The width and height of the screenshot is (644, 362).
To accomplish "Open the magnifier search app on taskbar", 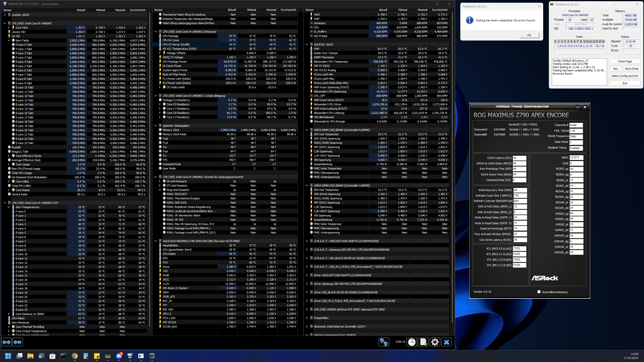I will [41, 356].
